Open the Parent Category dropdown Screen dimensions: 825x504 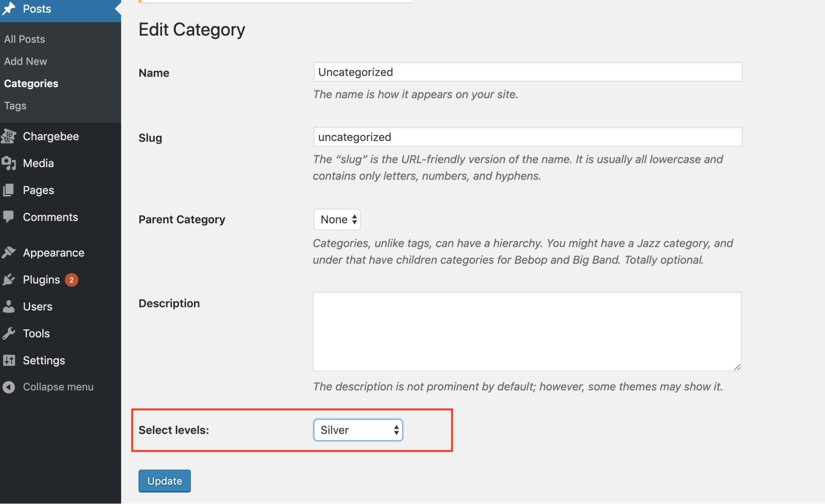pyautogui.click(x=337, y=220)
